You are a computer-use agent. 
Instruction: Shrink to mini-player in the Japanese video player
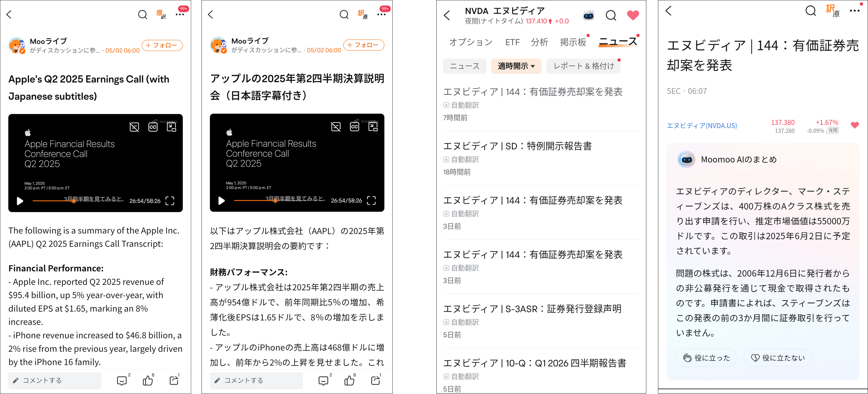pyautogui.click(x=373, y=127)
